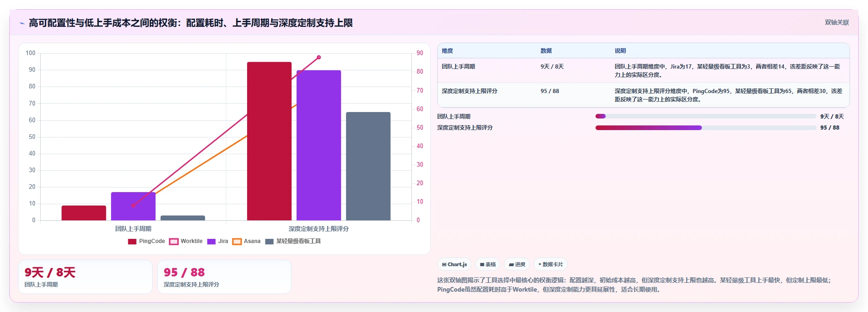Click the grey bar in 深度定制支持上限评分 group
Screen dimensions: 868x312
click(x=368, y=166)
